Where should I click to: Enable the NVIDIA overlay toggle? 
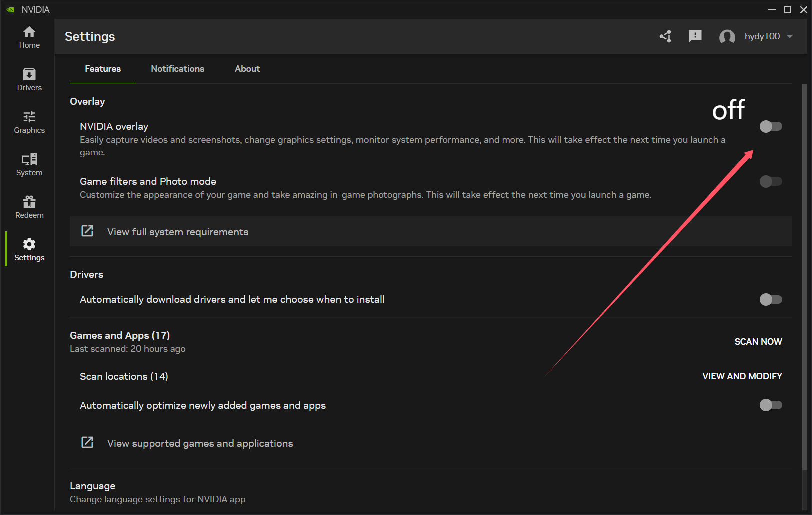click(771, 126)
